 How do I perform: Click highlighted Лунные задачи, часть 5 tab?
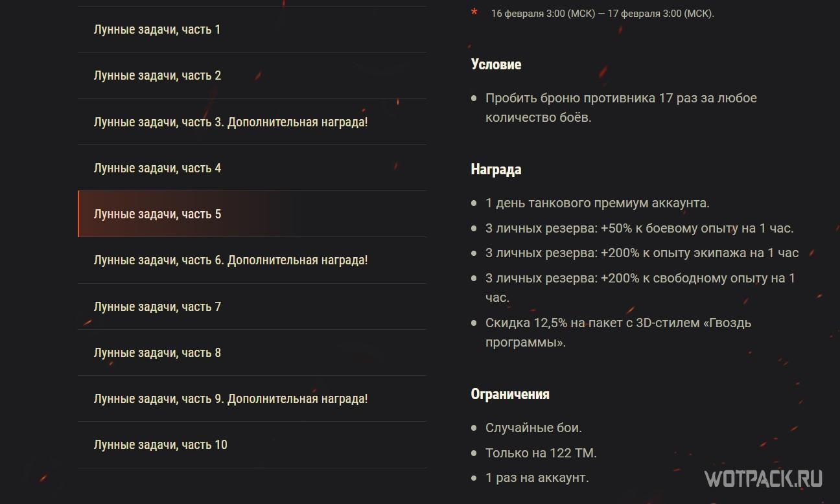pos(157,214)
